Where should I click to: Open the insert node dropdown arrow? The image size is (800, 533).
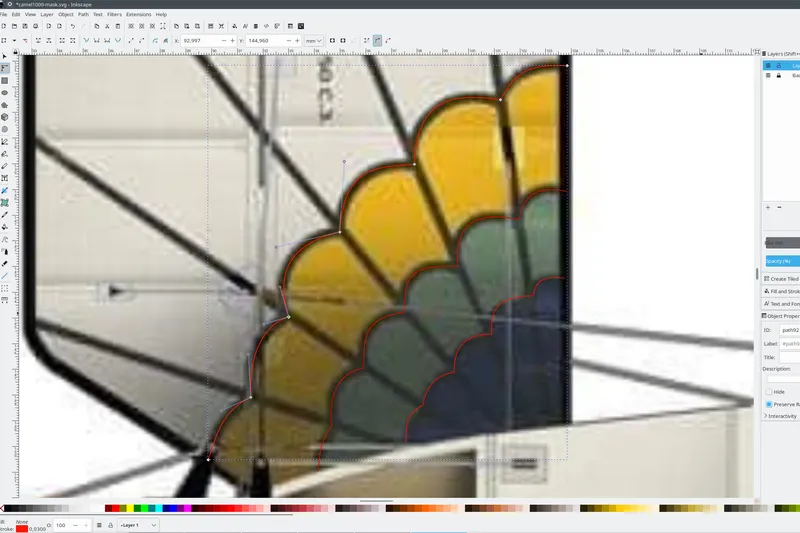14,40
